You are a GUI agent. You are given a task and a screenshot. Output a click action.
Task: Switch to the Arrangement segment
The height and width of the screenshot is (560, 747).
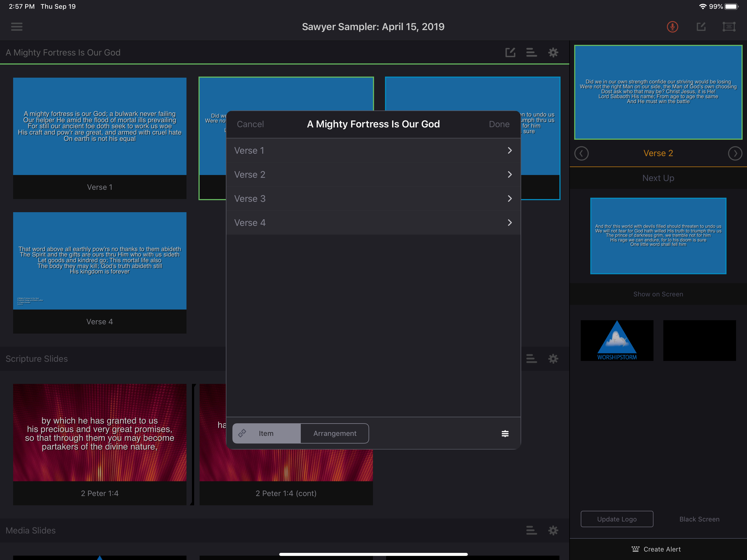click(335, 433)
